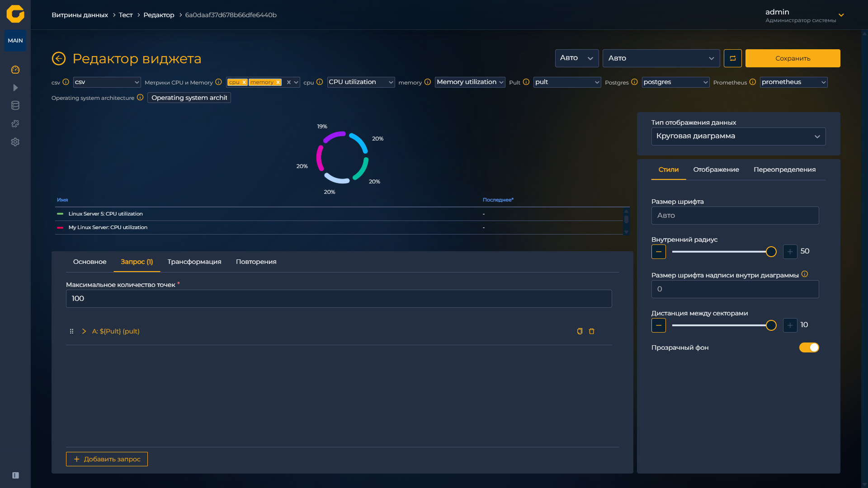Open the CPU utilization dropdown
The width and height of the screenshot is (868, 488).
pos(361,82)
